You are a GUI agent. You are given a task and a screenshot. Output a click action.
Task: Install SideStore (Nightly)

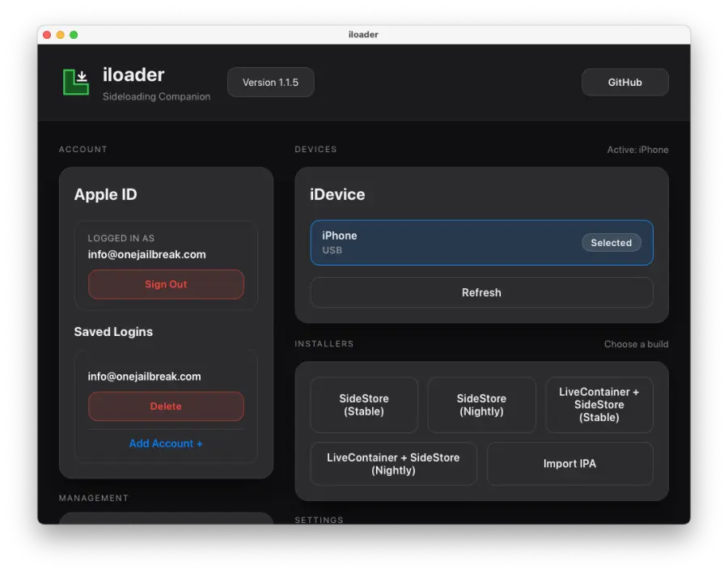tap(481, 405)
